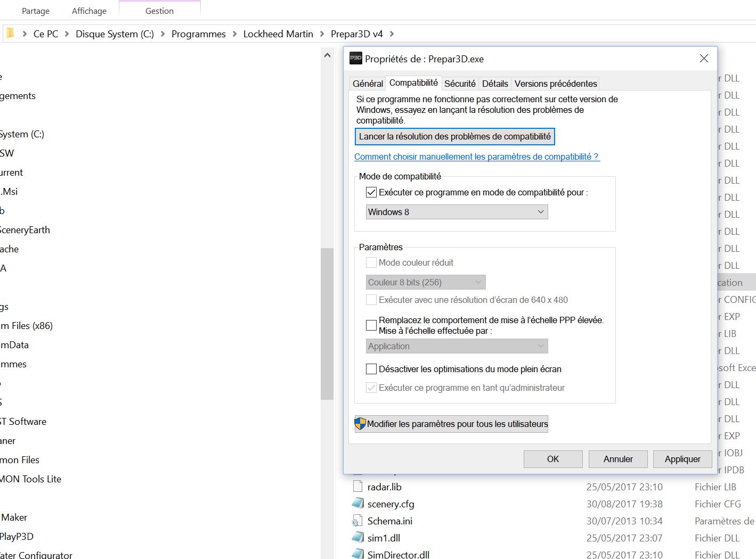
Task: Expand chevron after 'Lockheed Martin' breadcrumb
Action: pyautogui.click(x=322, y=34)
